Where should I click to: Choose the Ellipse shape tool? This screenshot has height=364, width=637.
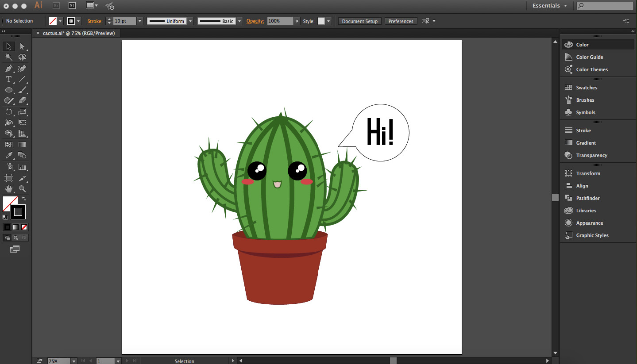(8, 90)
